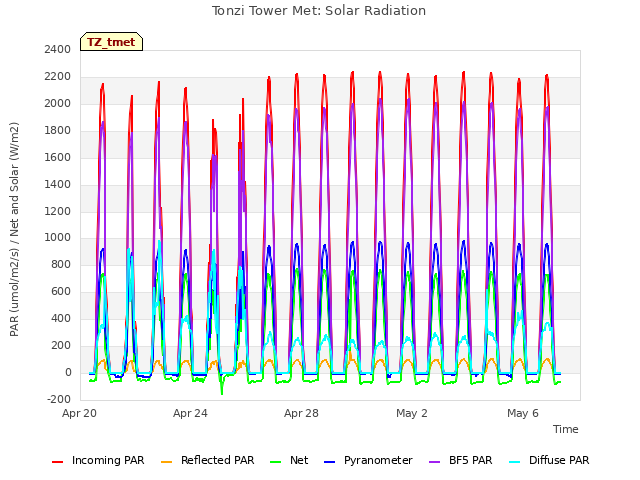Click the 200 y-axis tick label
This screenshot has height=480, width=640.
61,345
